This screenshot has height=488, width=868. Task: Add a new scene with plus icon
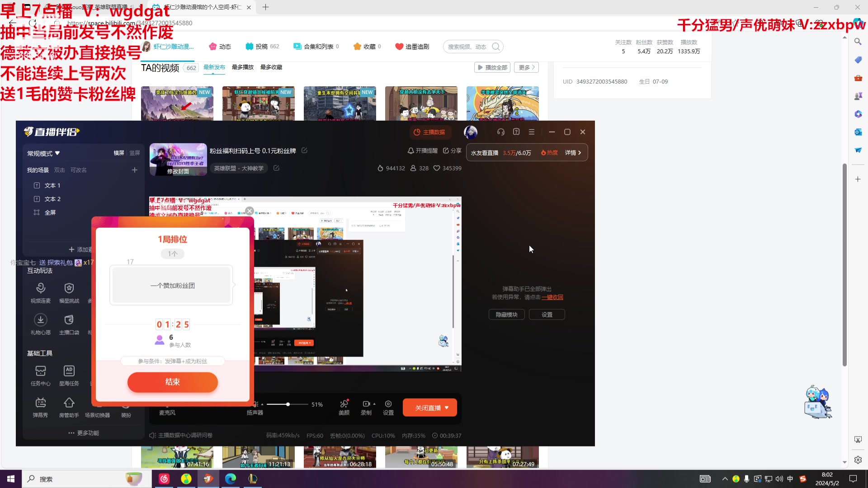click(134, 170)
